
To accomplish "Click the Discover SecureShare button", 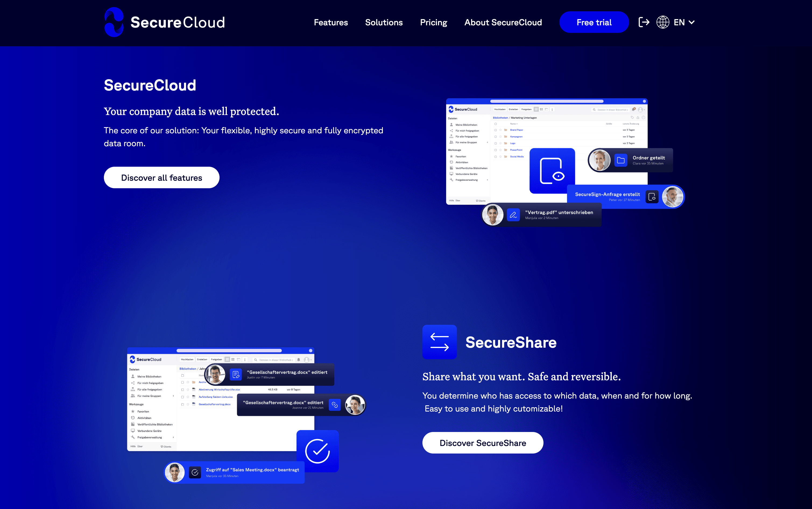I will (483, 443).
